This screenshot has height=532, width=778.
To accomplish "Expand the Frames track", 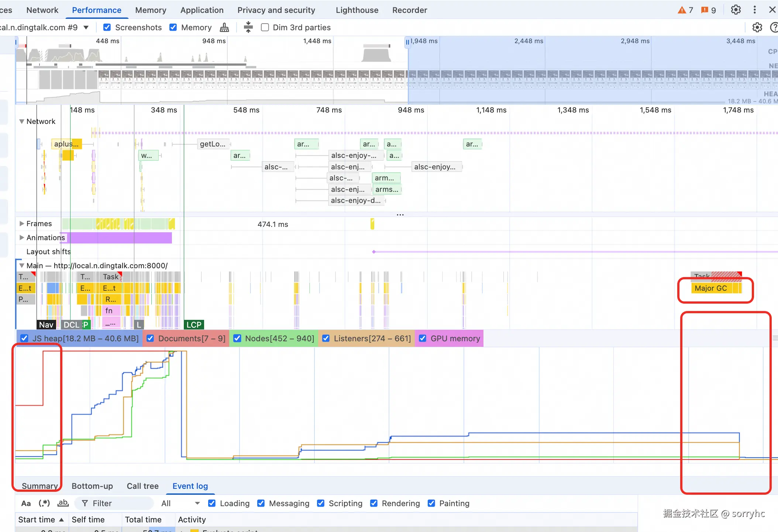I will coord(22,224).
